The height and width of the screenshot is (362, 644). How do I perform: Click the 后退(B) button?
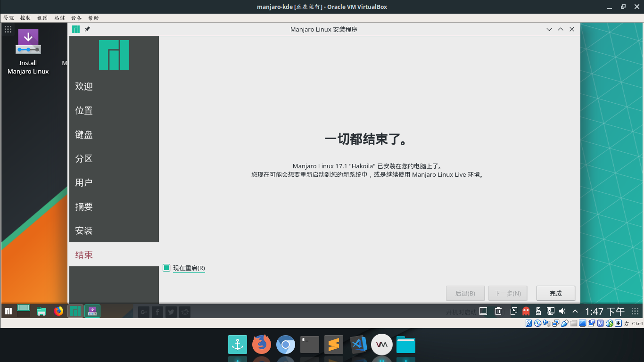pyautogui.click(x=465, y=293)
